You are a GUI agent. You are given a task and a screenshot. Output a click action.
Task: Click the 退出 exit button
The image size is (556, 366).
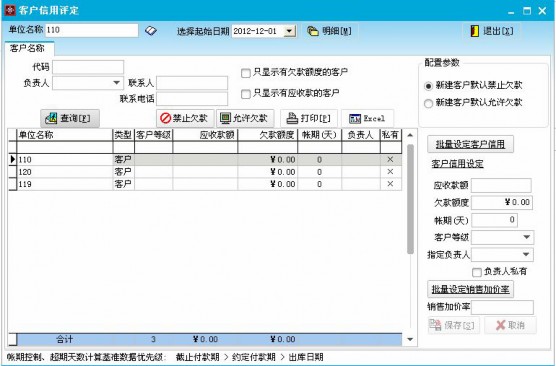492,31
